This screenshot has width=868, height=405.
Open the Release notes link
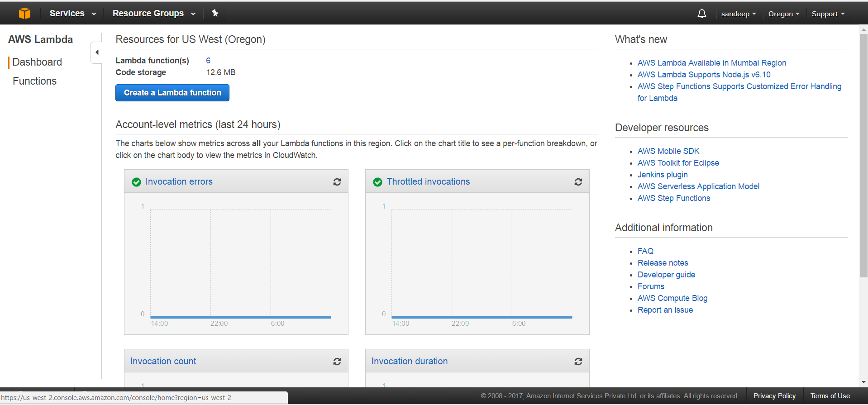[663, 263]
